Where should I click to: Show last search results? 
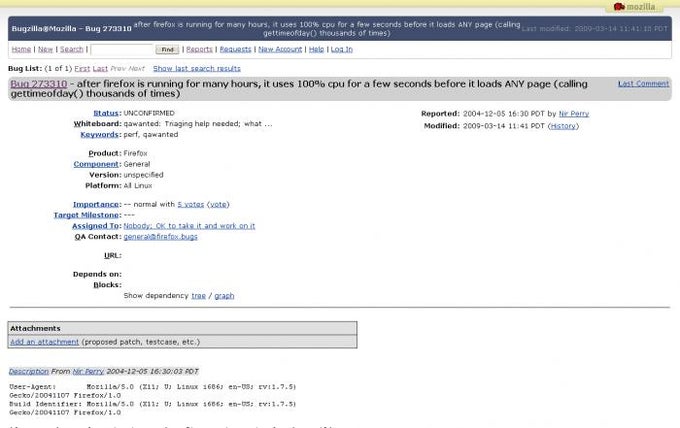coord(196,69)
